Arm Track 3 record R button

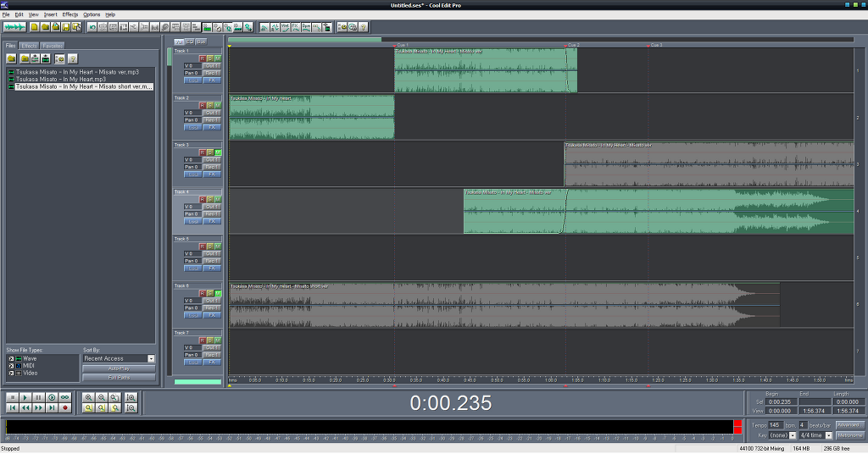(x=202, y=152)
